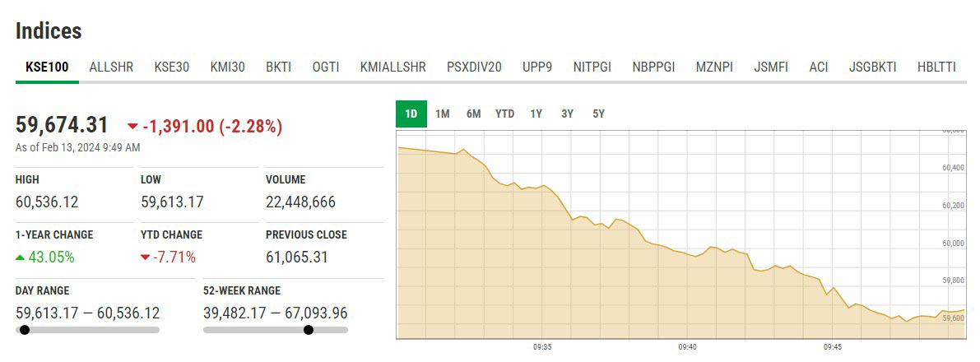
Task: Switch to the ALLSHR index tab
Action: pyautogui.click(x=111, y=67)
